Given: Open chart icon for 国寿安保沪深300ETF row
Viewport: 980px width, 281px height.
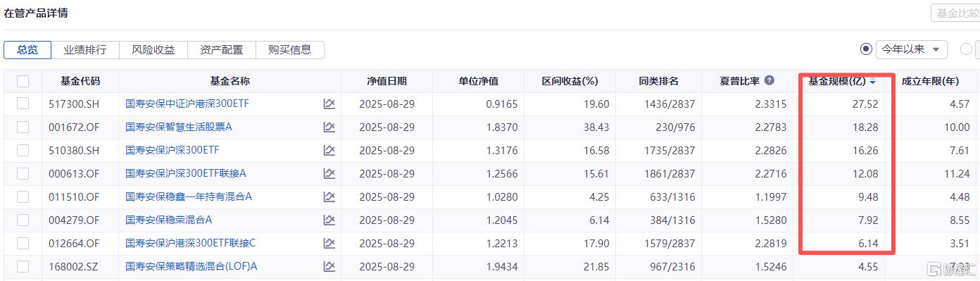Looking at the screenshot, I should (x=329, y=151).
